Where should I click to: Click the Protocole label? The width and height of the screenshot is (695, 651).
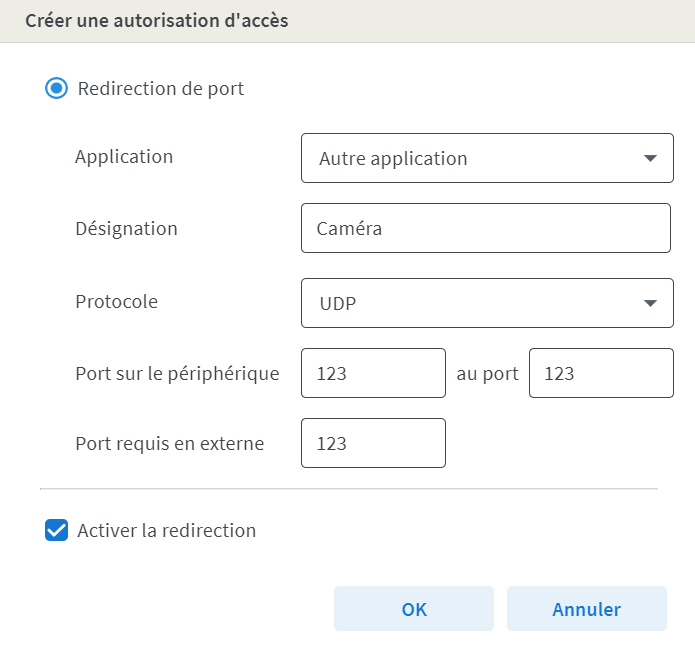[117, 301]
